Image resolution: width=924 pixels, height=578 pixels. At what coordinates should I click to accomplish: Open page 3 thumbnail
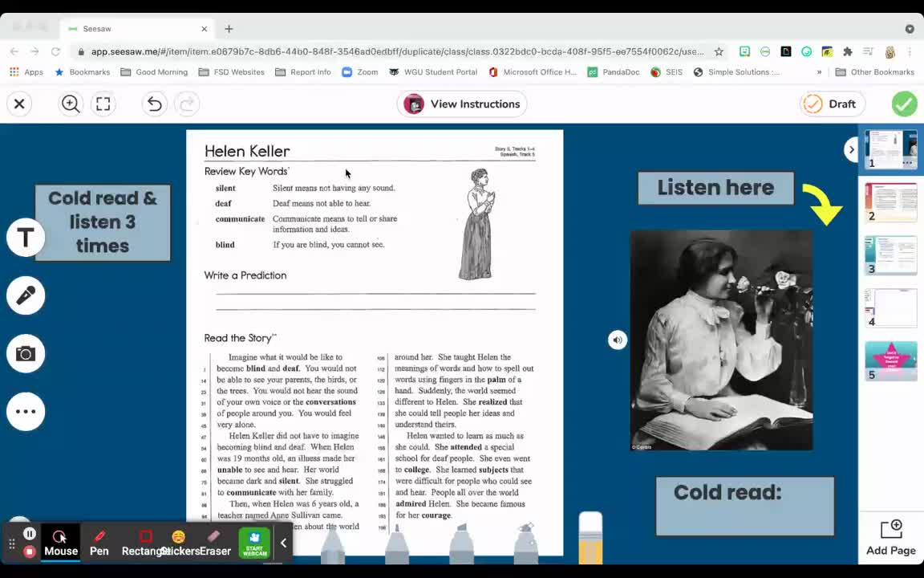(x=890, y=255)
